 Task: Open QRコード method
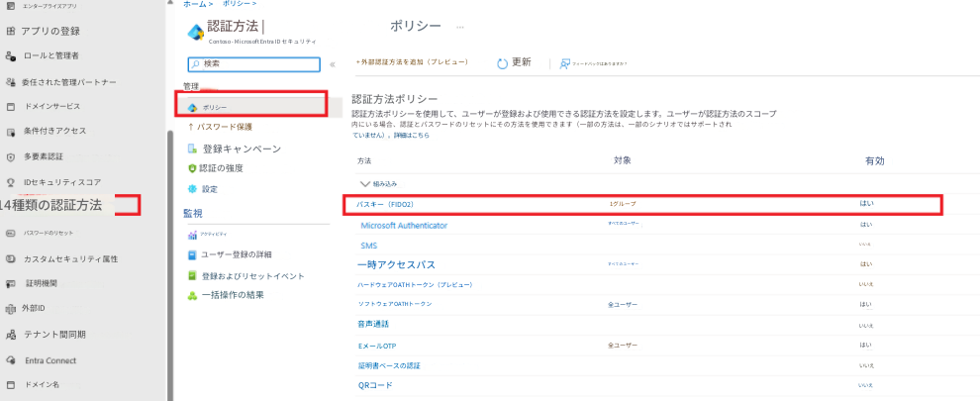(375, 385)
